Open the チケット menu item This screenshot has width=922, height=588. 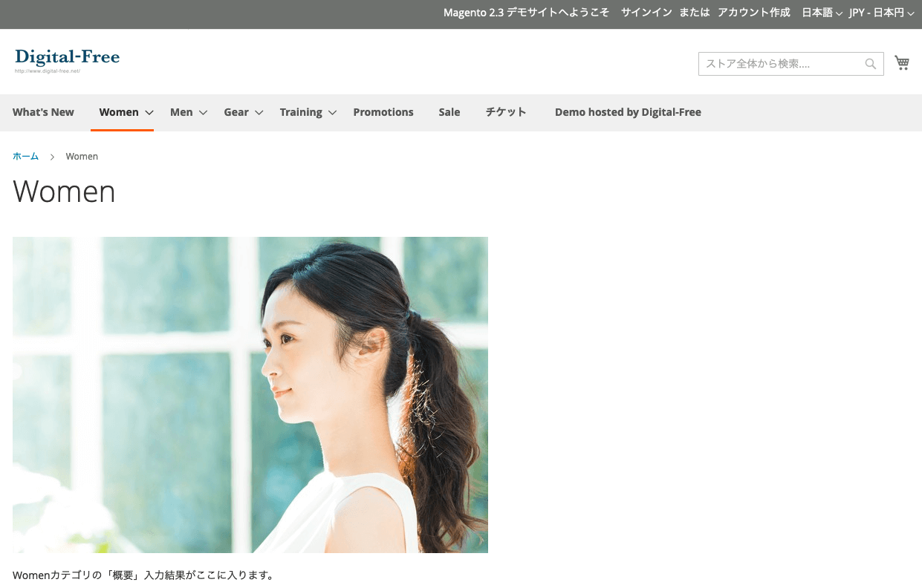[505, 112]
